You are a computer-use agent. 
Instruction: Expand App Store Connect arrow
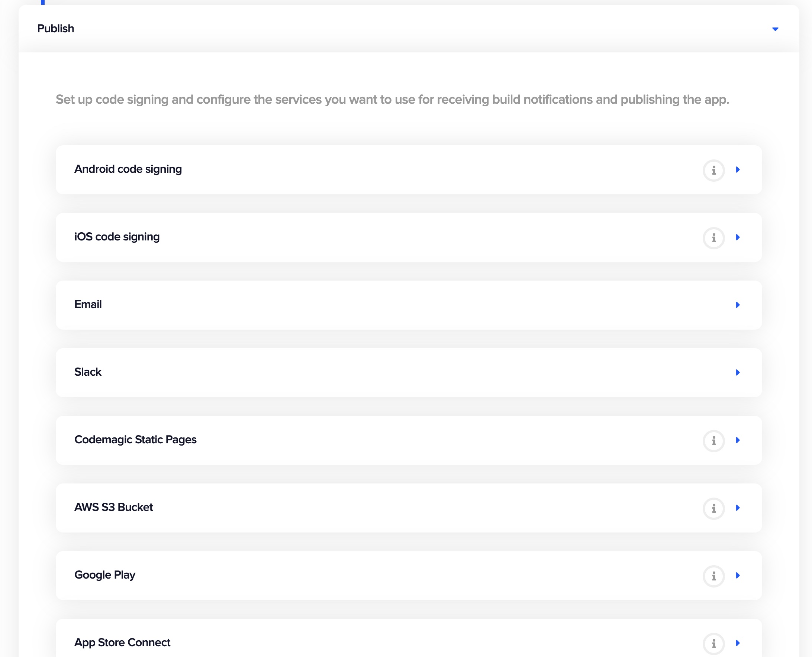[737, 643]
